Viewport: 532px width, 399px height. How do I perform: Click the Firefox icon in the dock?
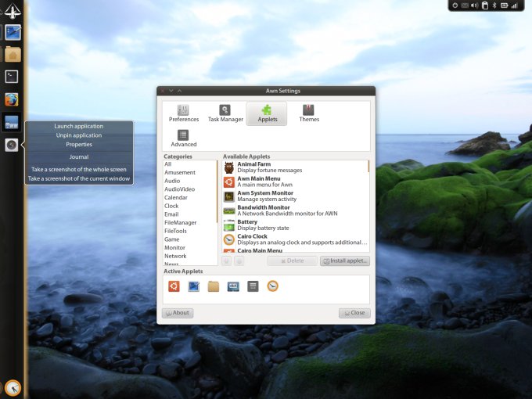[x=12, y=99]
